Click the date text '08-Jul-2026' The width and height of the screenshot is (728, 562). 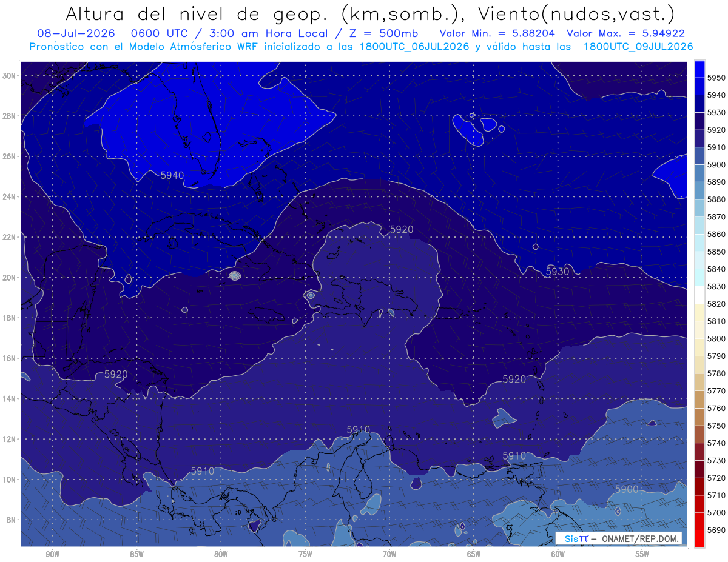76,33
